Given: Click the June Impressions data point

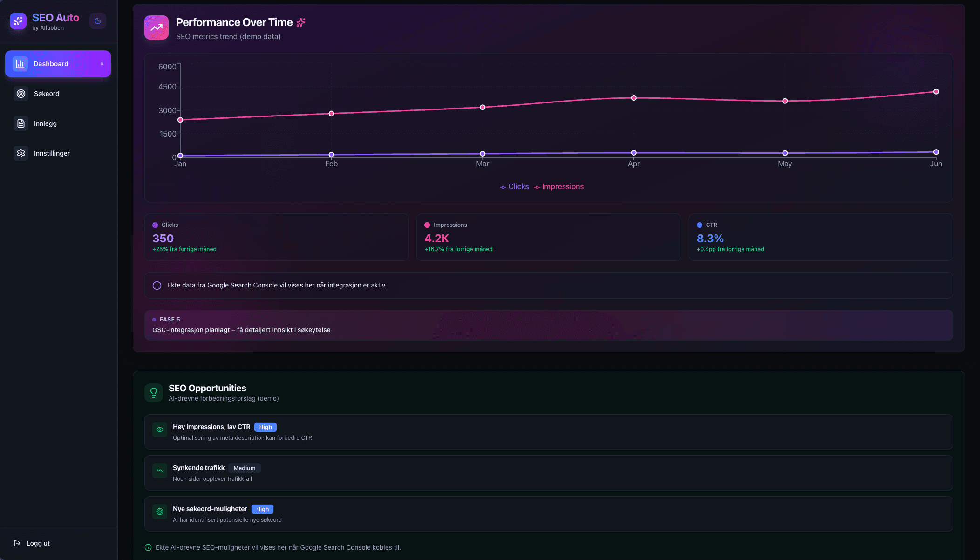Looking at the screenshot, I should point(936,92).
